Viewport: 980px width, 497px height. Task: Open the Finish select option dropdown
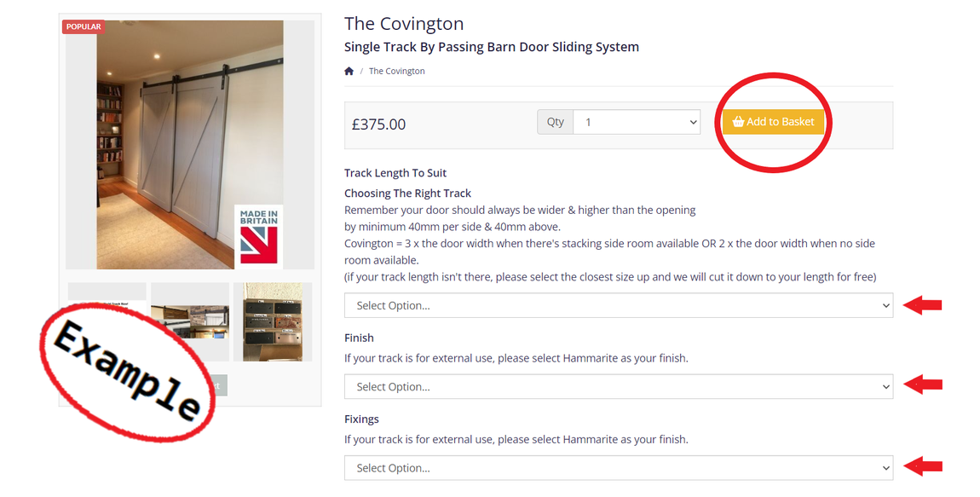tap(618, 386)
